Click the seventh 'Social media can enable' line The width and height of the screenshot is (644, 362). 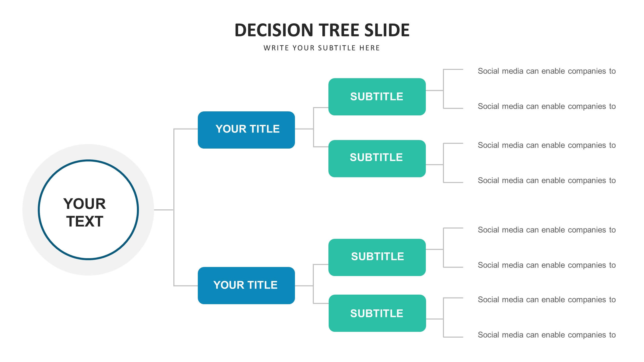point(547,300)
